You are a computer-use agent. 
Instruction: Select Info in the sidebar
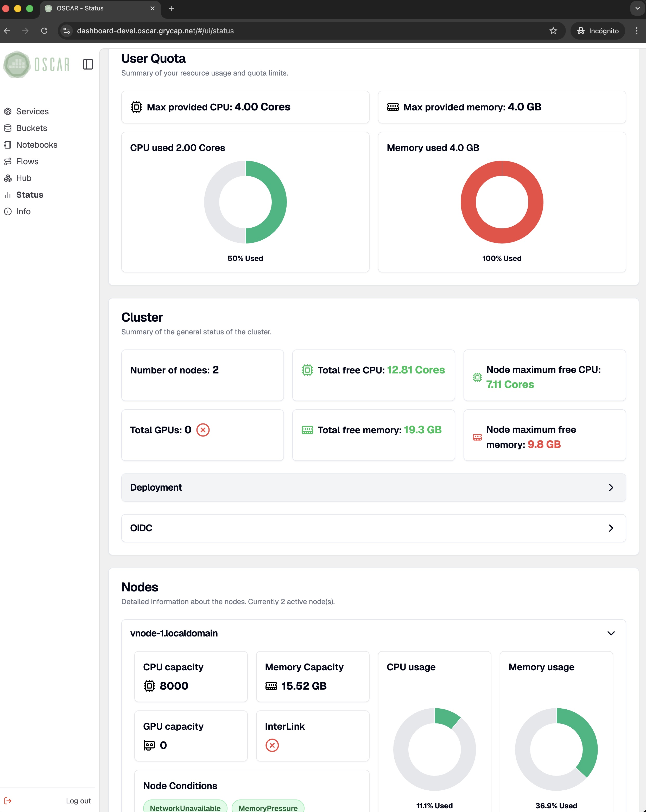(x=23, y=211)
